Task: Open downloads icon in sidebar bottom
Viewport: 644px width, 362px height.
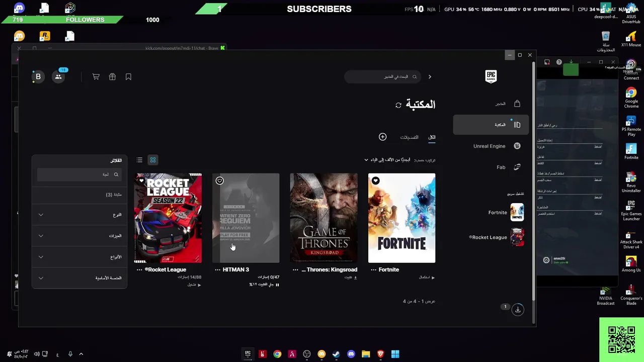Action: [x=518, y=310]
